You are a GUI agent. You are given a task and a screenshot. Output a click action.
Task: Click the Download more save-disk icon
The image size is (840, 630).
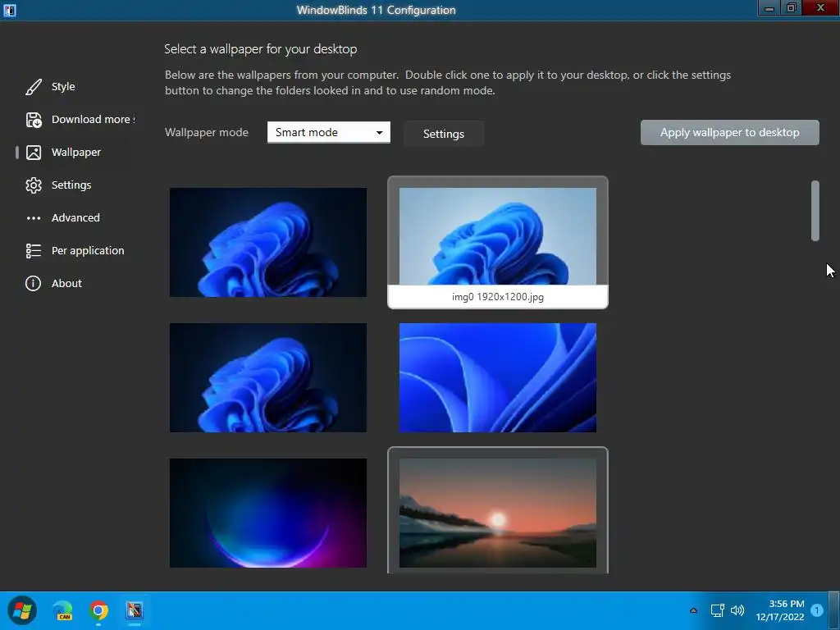33,120
